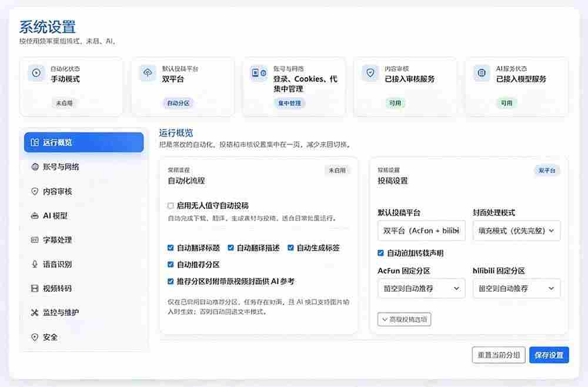This screenshot has height=387, width=588.
Task: Expand 高级投稿选项 section
Action: 405,319
